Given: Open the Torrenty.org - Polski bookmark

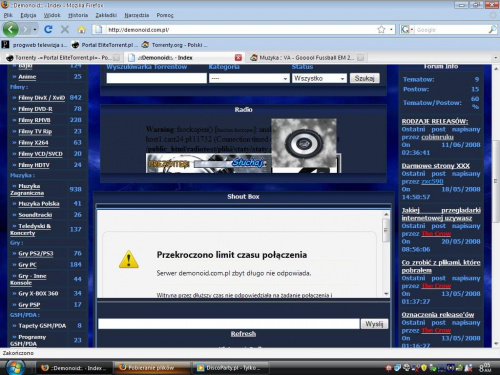Looking at the screenshot, I should coord(174,45).
